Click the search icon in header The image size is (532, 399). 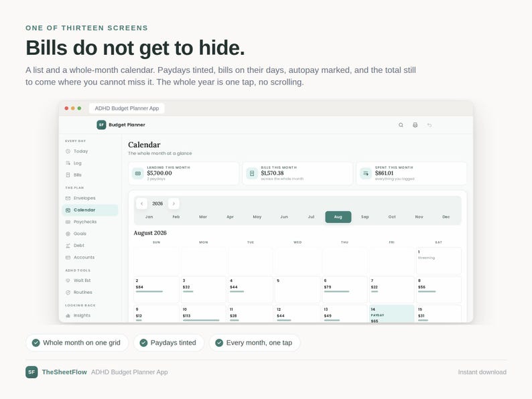coord(401,125)
